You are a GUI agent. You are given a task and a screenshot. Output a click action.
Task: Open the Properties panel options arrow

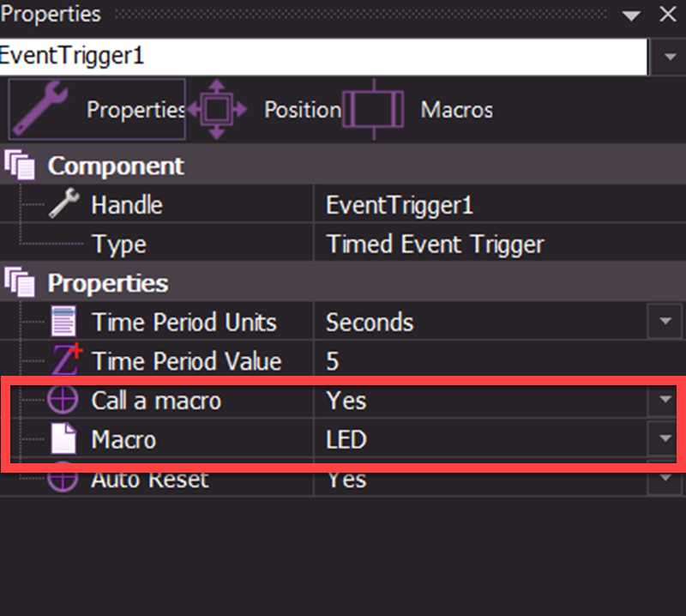tap(632, 15)
